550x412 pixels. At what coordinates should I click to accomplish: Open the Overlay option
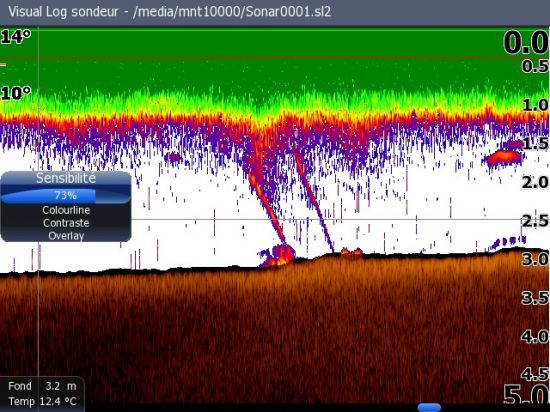click(x=66, y=236)
